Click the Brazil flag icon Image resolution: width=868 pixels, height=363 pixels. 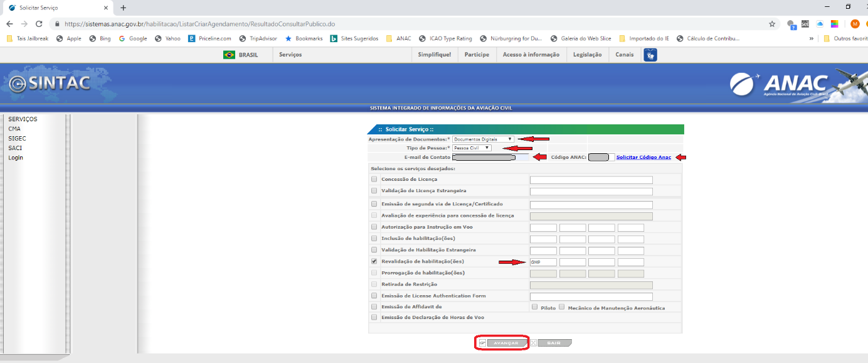(x=229, y=55)
